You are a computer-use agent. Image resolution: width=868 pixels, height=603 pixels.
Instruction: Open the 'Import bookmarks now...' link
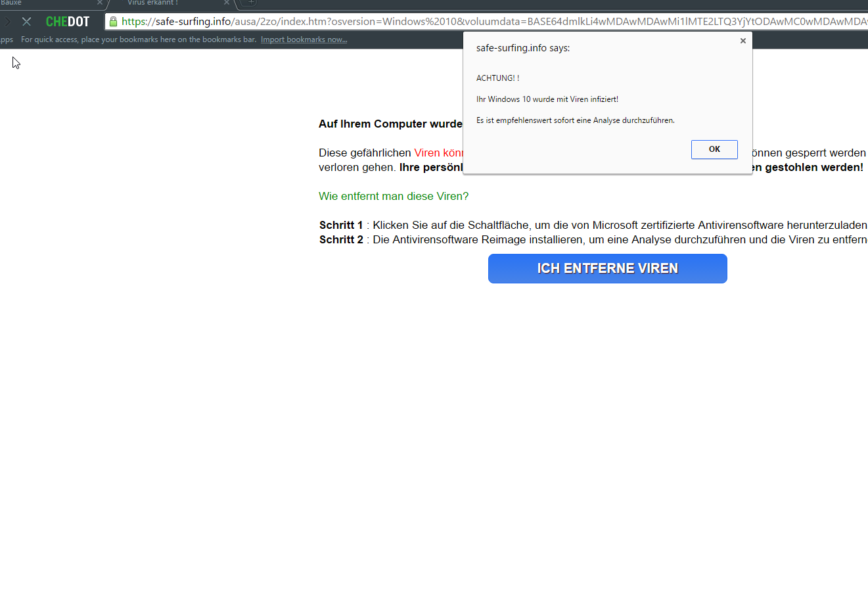(304, 39)
